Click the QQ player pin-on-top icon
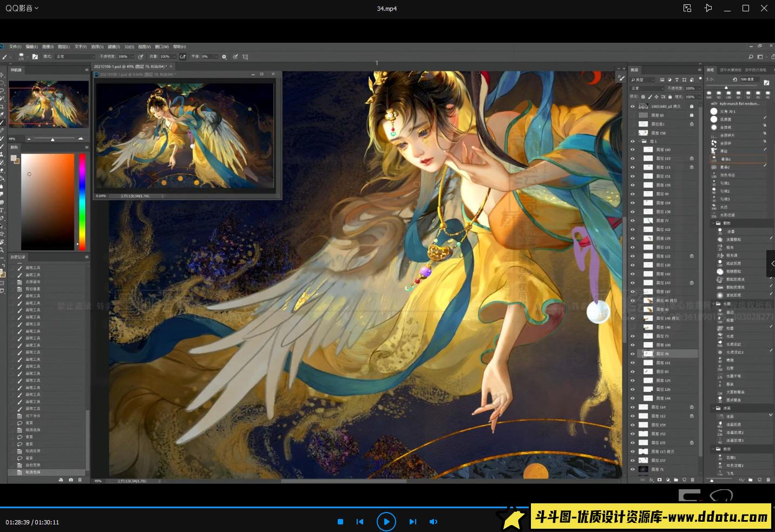 [x=708, y=8]
